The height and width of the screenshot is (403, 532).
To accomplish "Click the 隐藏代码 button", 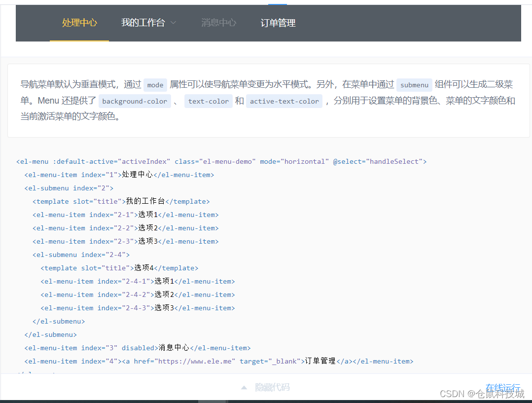I will click(272, 387).
